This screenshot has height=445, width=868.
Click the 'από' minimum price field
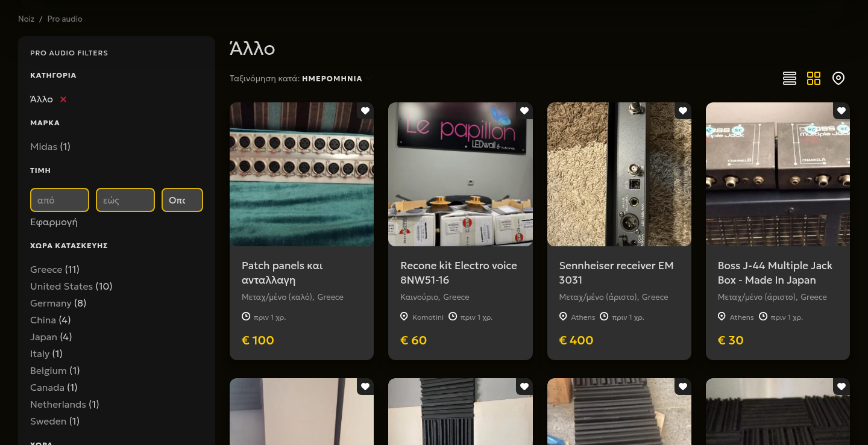tap(60, 200)
